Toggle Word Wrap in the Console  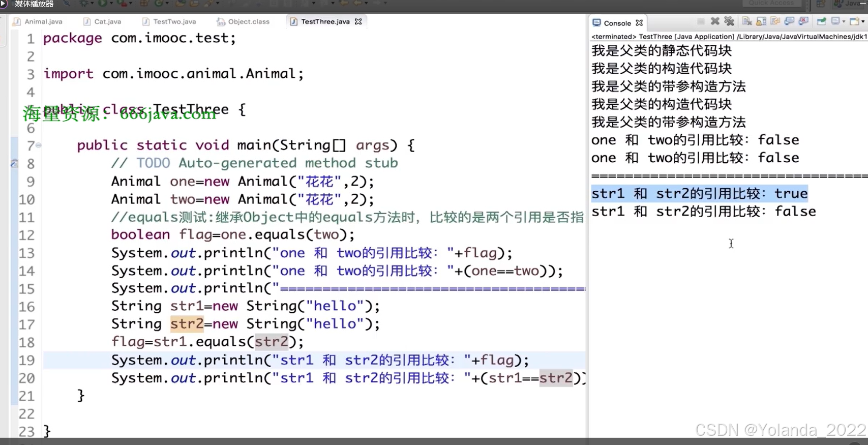(x=775, y=21)
